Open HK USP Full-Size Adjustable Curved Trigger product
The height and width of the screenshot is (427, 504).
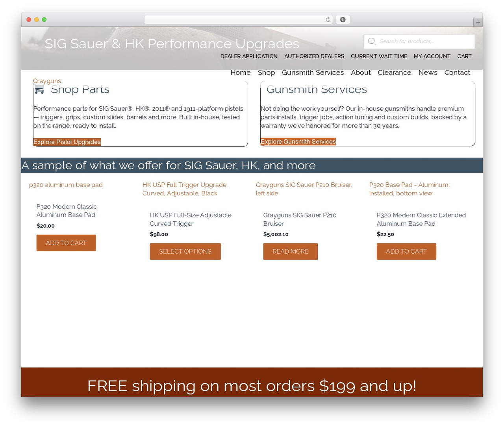point(191,219)
